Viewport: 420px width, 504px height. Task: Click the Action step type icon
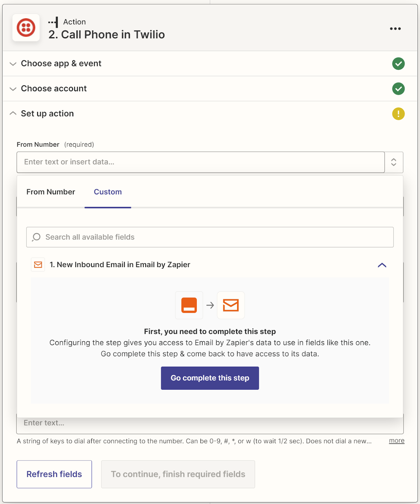pyautogui.click(x=53, y=22)
